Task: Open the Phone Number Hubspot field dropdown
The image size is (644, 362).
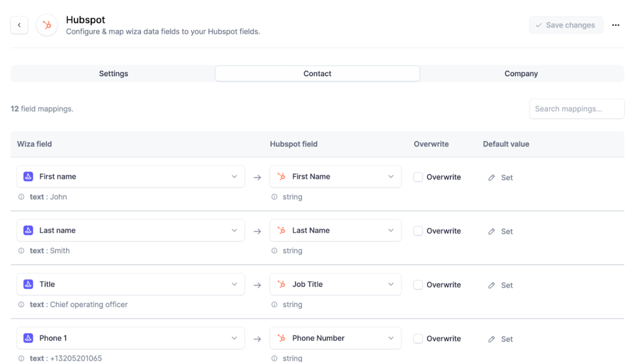Action: pyautogui.click(x=336, y=338)
